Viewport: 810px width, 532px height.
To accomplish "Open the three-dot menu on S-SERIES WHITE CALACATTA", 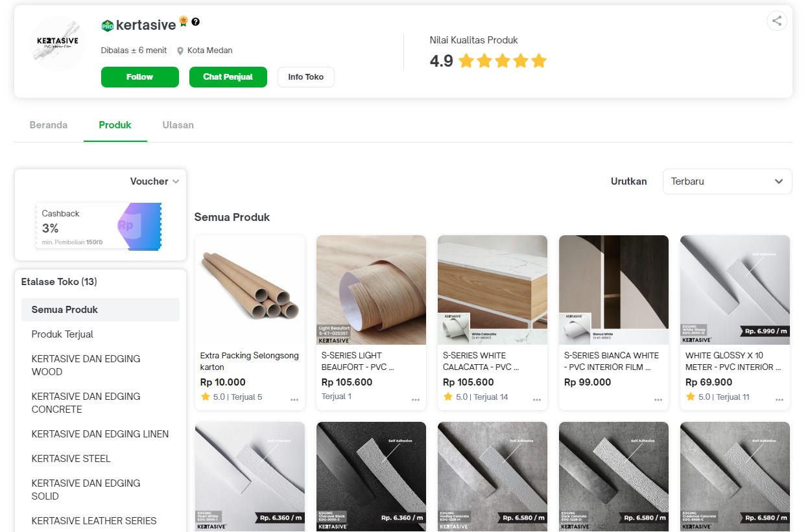I will coord(537,400).
